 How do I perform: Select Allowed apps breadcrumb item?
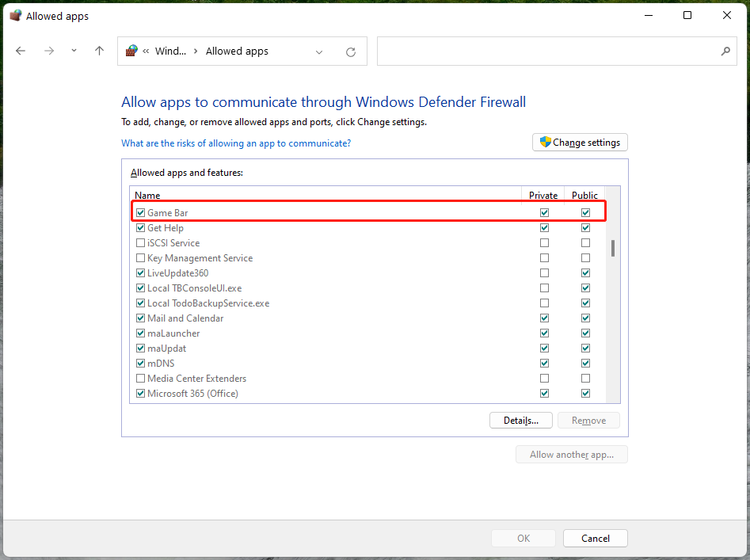(237, 51)
